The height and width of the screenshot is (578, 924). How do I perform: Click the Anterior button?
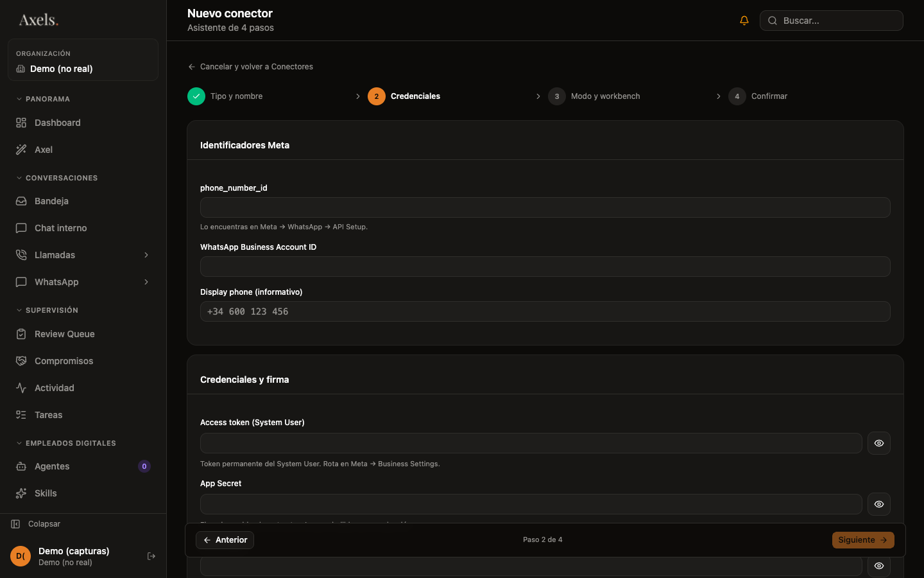click(x=225, y=540)
